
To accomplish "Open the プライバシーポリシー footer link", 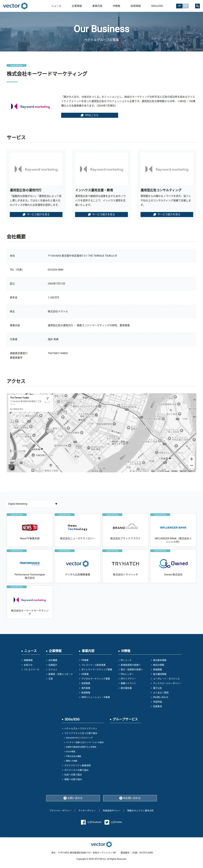I will (60, 810).
